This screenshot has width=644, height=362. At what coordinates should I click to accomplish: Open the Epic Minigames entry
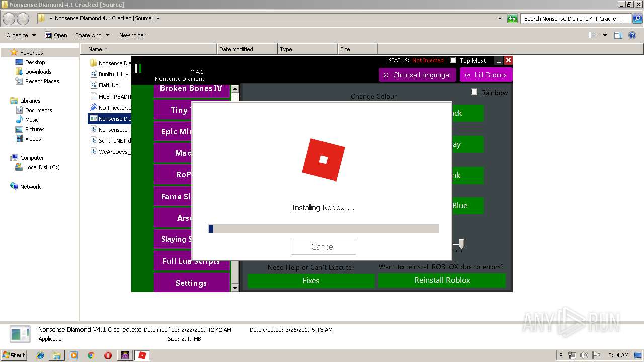(173, 131)
